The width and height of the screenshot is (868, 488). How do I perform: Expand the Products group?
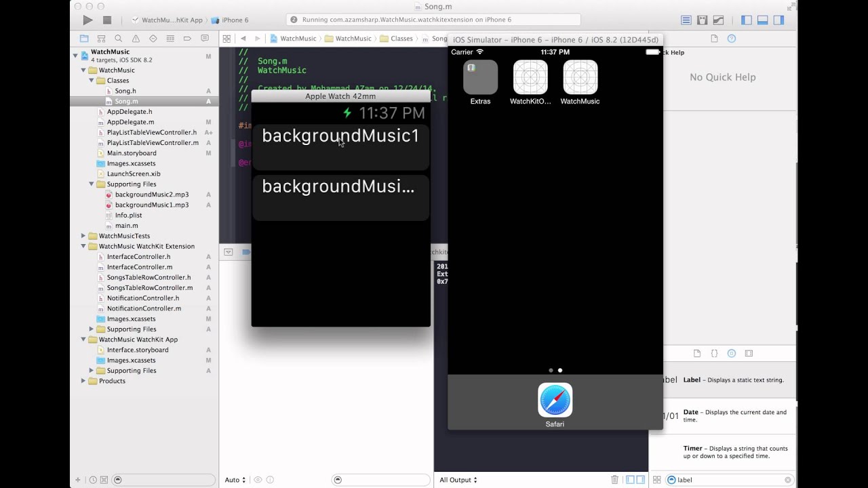tap(83, 381)
